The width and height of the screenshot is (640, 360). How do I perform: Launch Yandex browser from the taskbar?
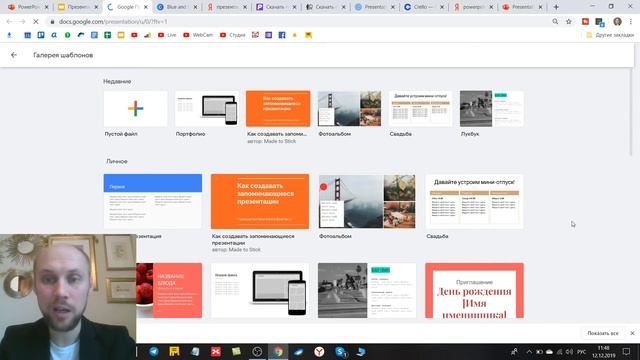tap(319, 351)
